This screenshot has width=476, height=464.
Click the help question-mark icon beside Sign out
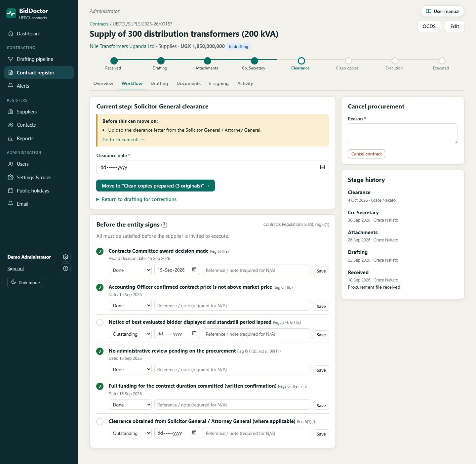pyautogui.click(x=65, y=268)
